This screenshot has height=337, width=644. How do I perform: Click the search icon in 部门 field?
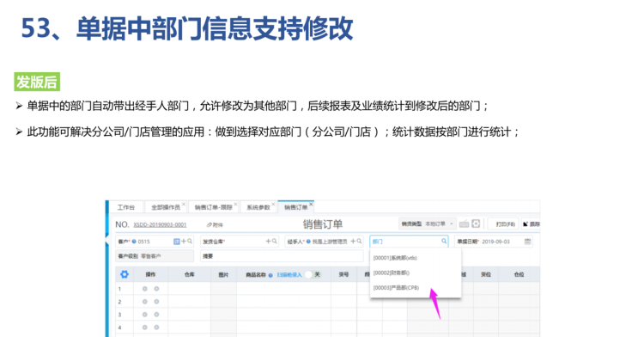click(x=444, y=242)
